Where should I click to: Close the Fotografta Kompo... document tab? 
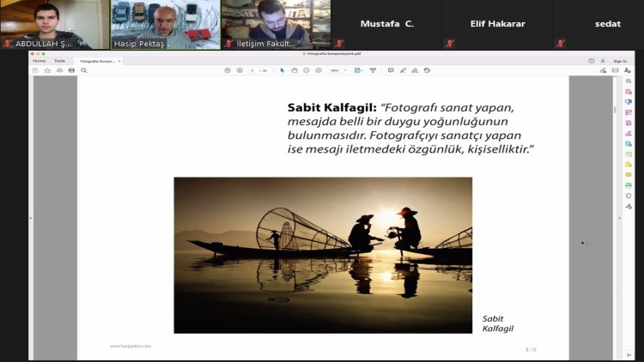click(x=119, y=61)
